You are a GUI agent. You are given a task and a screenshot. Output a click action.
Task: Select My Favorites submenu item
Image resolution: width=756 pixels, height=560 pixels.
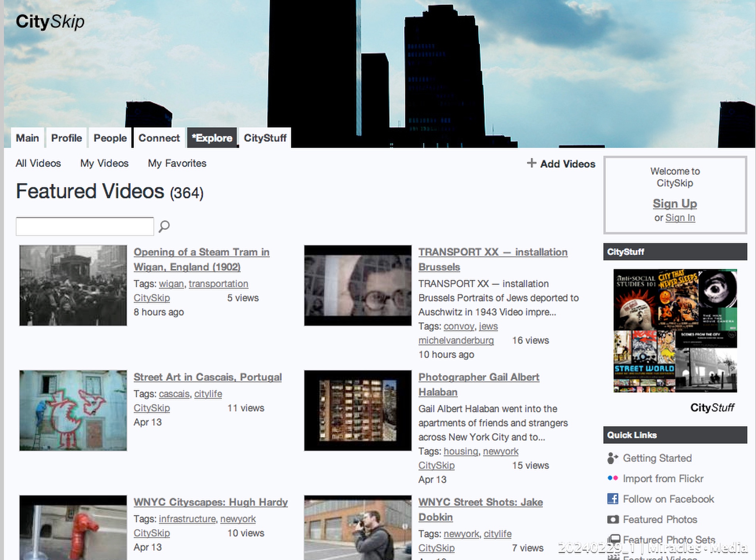pos(177,163)
